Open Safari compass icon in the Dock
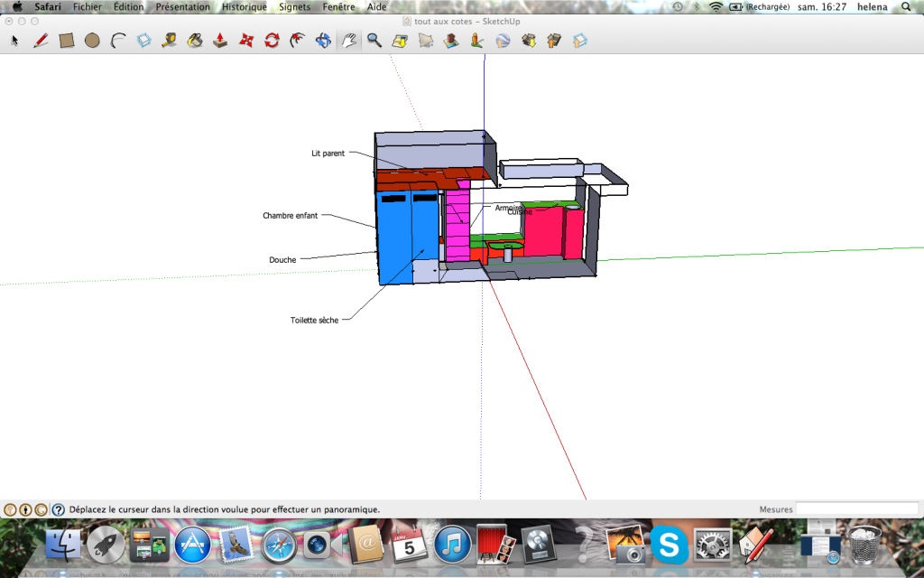Screen dimensions: 924x578 point(279,545)
